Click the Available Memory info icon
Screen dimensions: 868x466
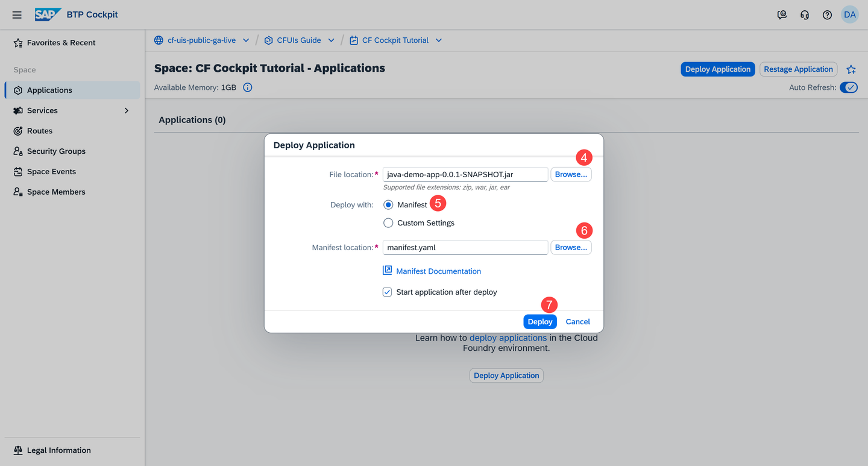(x=248, y=87)
